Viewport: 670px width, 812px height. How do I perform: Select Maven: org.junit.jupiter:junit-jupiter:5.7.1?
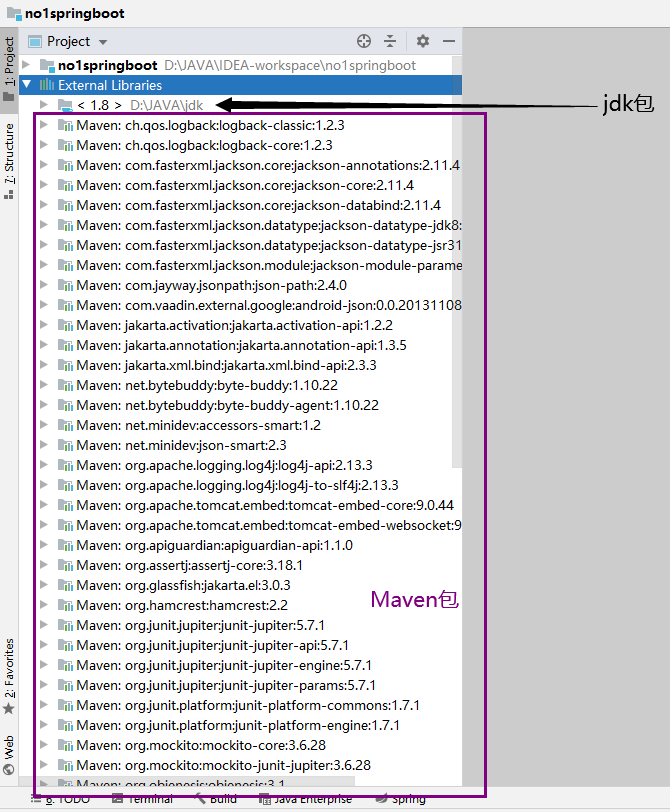pos(200,626)
